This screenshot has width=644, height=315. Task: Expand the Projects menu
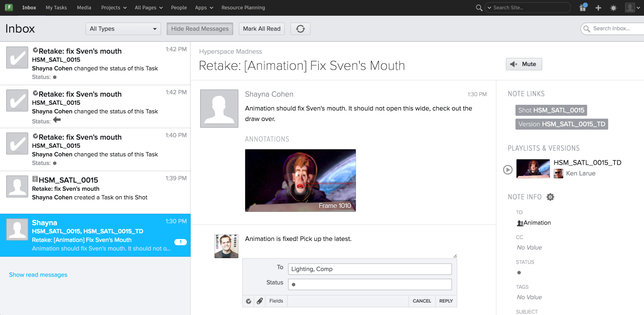coord(114,8)
